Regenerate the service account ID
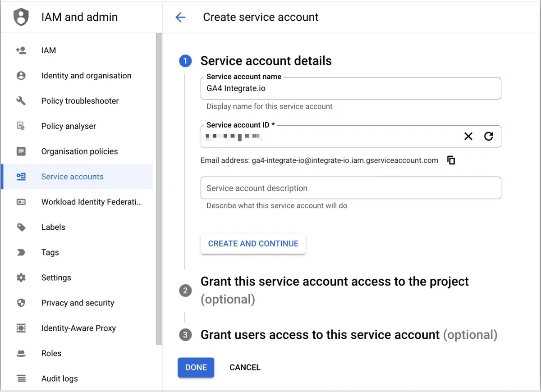 [489, 136]
